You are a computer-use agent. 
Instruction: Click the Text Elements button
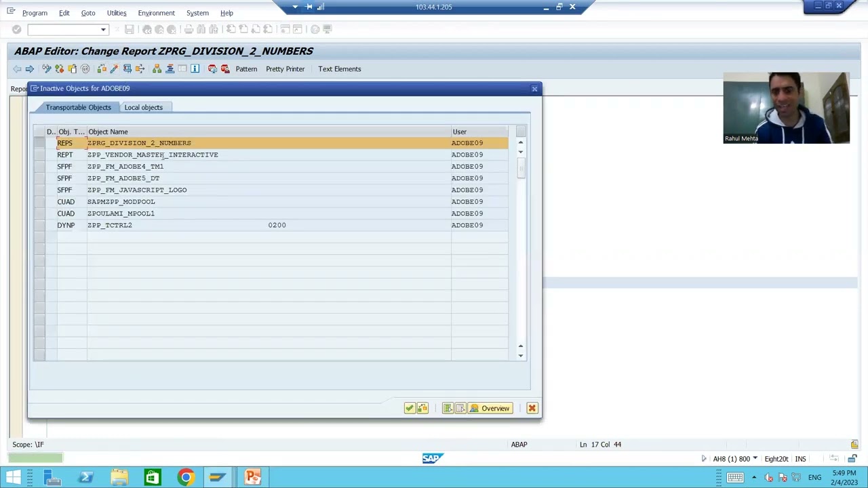tap(340, 68)
